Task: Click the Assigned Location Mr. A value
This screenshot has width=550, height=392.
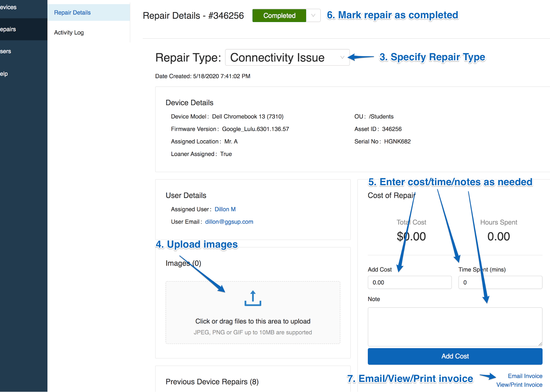Action: point(231,141)
